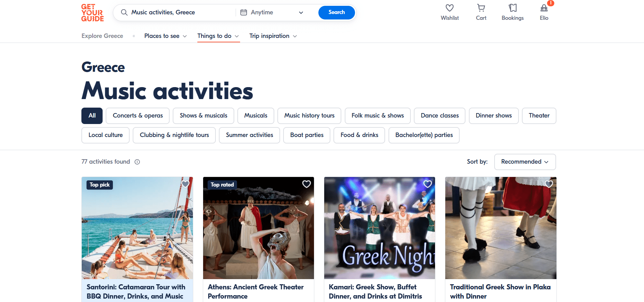Viewport: 644px width, 302px height.
Task: Click the calendar icon in search bar
Action: tap(244, 12)
